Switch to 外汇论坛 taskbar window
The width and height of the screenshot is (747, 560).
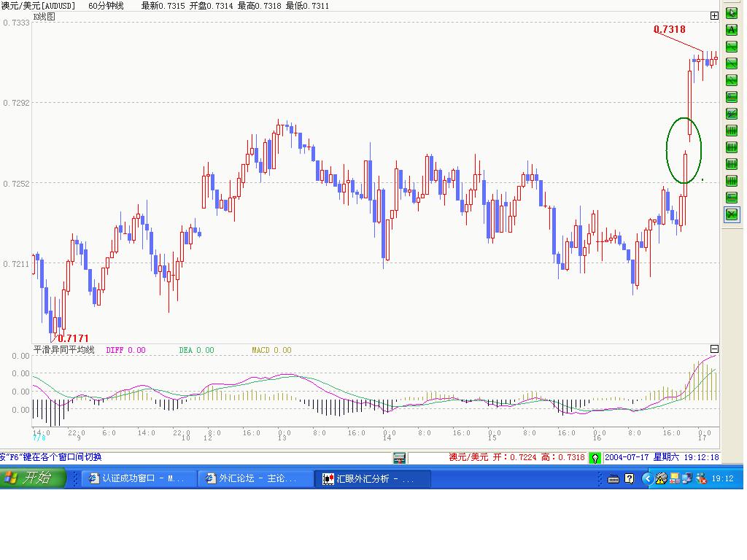[x=255, y=478]
